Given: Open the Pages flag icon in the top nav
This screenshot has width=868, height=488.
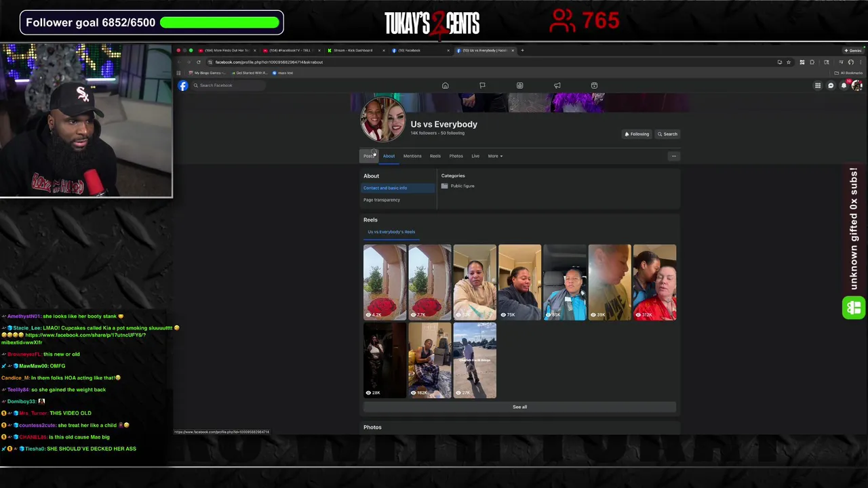Looking at the screenshot, I should (x=482, y=85).
